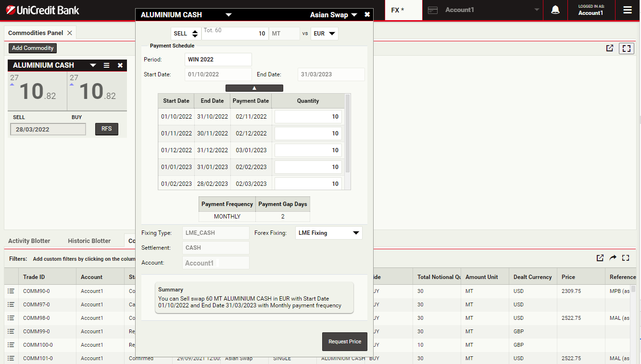The width and height of the screenshot is (641, 364).
Task: Pop out the blotter panel to new window
Action: tap(600, 258)
